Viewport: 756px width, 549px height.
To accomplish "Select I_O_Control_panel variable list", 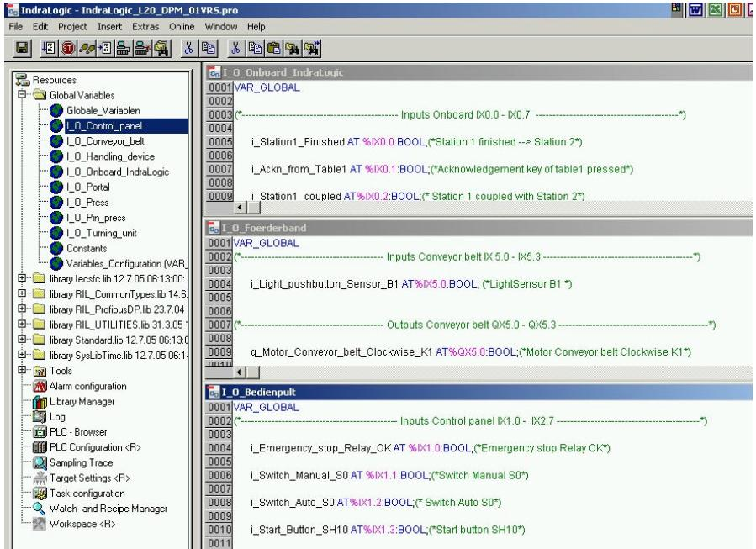I will coord(104,126).
